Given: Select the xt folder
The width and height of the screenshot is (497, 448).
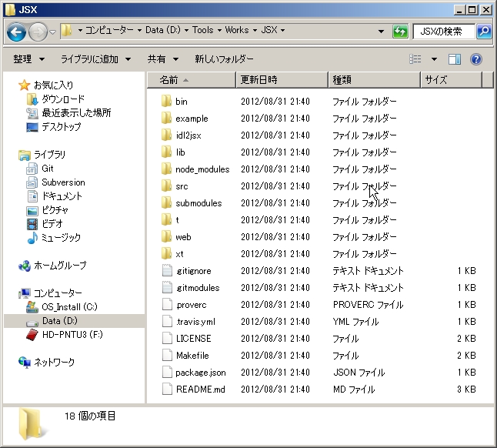Looking at the screenshot, I should 179,254.
